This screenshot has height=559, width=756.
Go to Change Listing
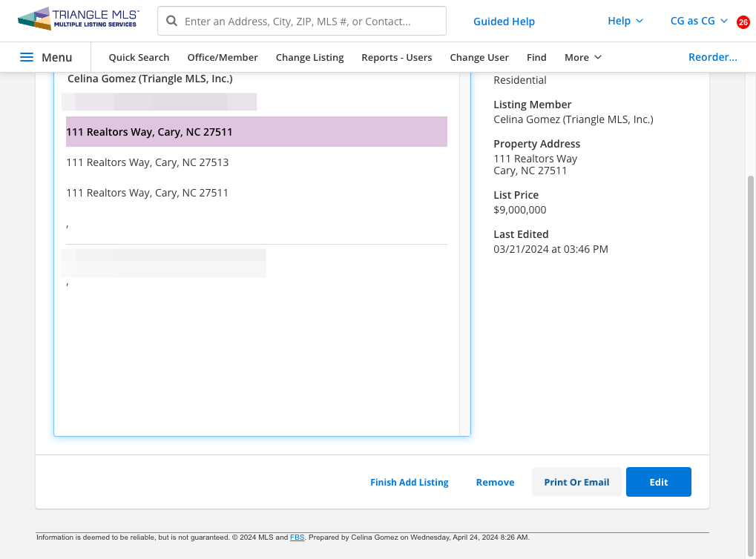point(309,57)
